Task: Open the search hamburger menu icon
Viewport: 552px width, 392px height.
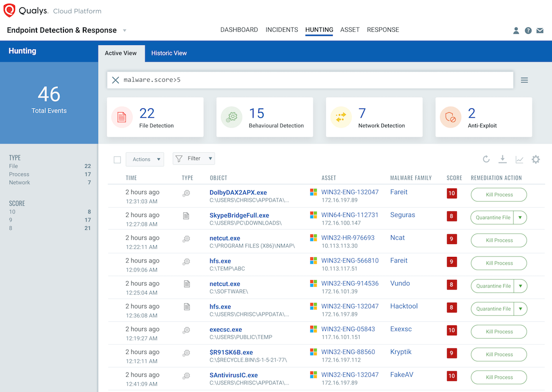Action: pyautogui.click(x=524, y=80)
